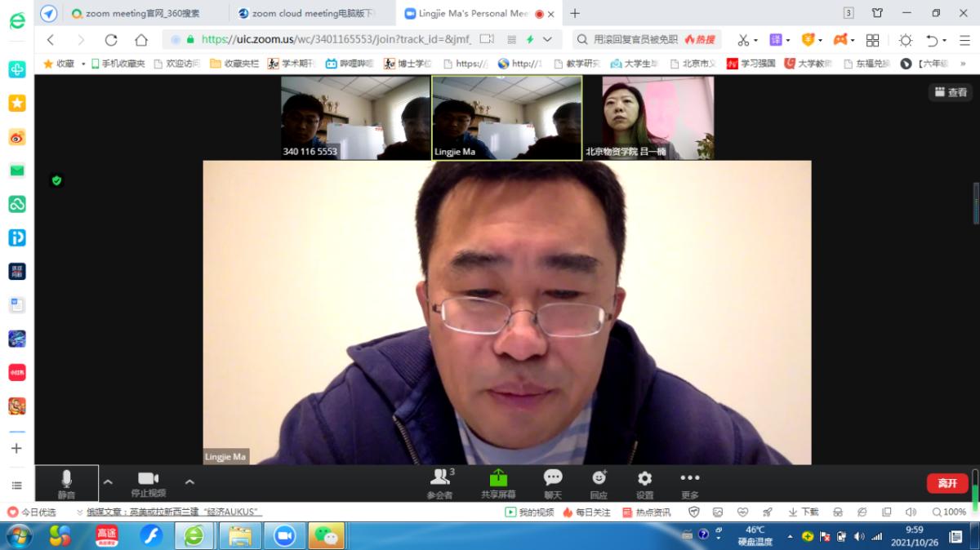Viewport: 980px width, 550px height.
Task: Open address bar dropdown chevron
Action: point(547,40)
